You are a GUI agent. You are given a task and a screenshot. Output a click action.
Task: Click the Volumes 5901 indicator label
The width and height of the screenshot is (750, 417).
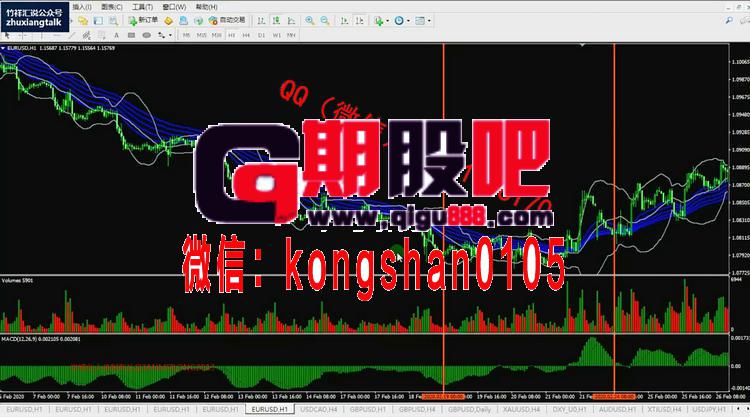coord(17,280)
